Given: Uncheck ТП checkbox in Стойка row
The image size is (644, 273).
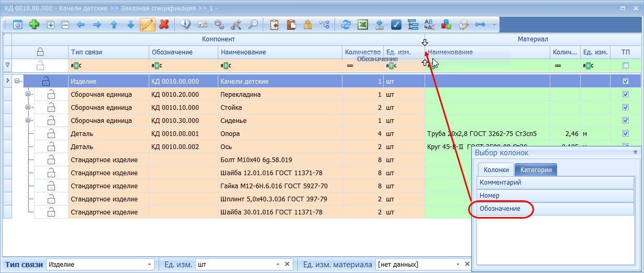Looking at the screenshot, I should pos(626,107).
